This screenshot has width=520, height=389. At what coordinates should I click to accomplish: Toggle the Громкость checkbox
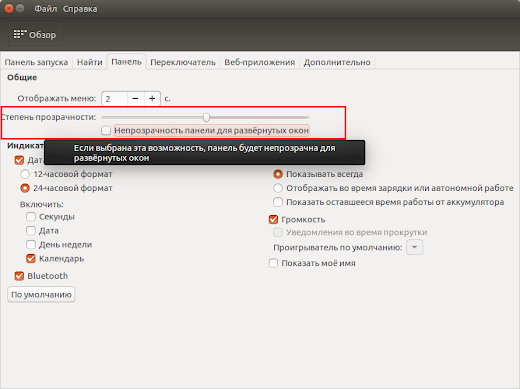click(x=273, y=219)
